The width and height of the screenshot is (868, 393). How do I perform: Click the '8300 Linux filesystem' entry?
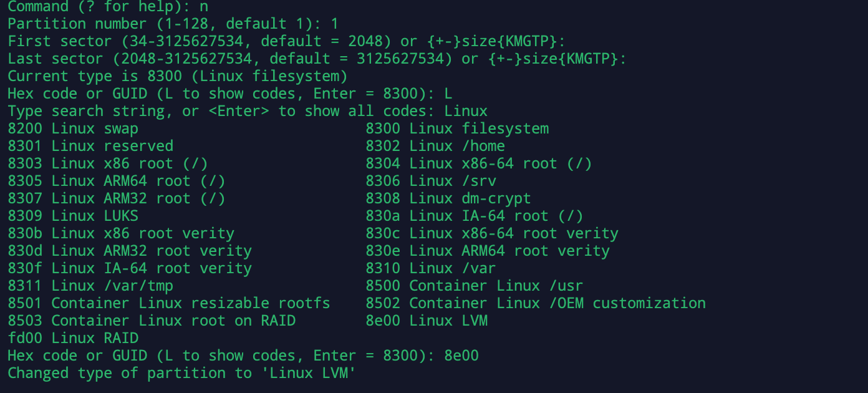[x=457, y=129]
